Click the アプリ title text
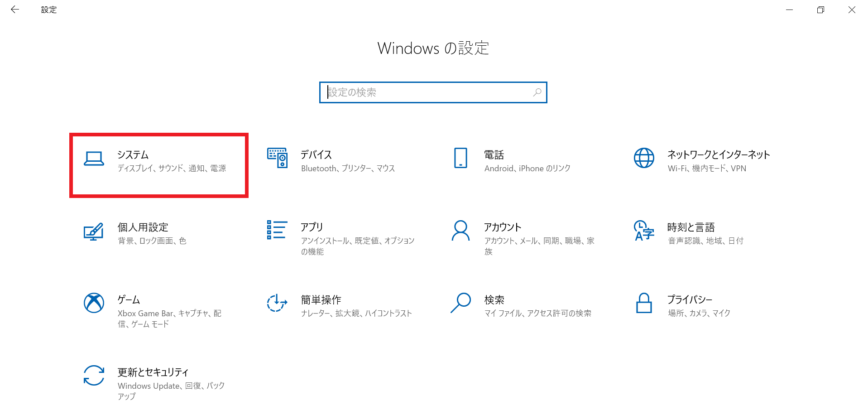 click(312, 227)
